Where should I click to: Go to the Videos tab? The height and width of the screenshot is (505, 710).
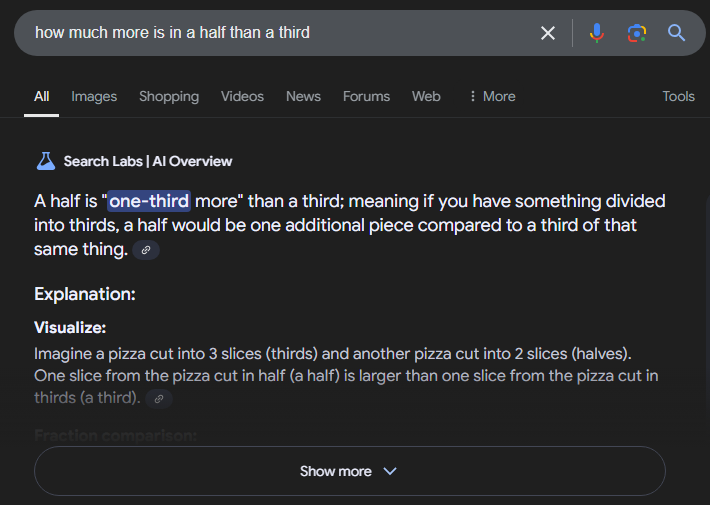pos(242,97)
